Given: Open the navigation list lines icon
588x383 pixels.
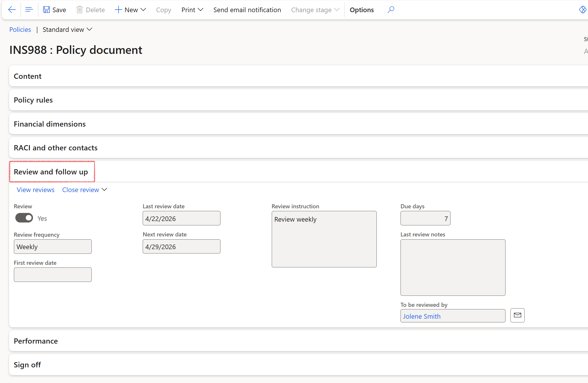Looking at the screenshot, I should tap(29, 10).
